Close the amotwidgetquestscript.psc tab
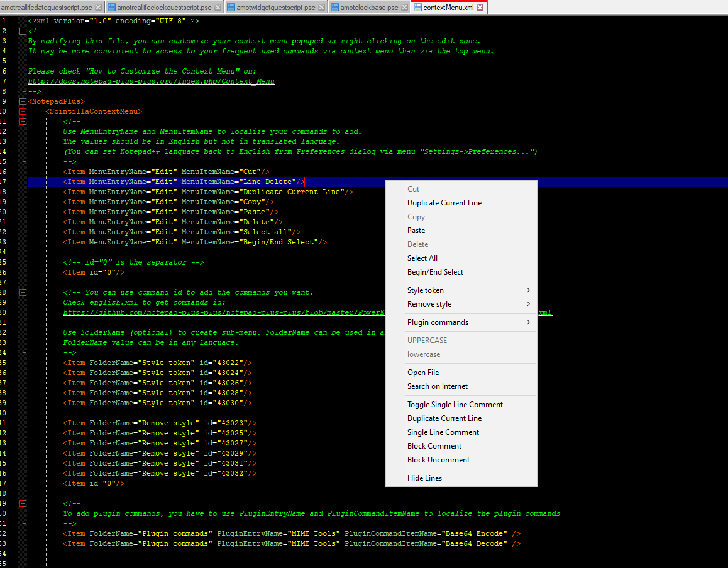Viewport: 728px width, 568px height. (321, 8)
